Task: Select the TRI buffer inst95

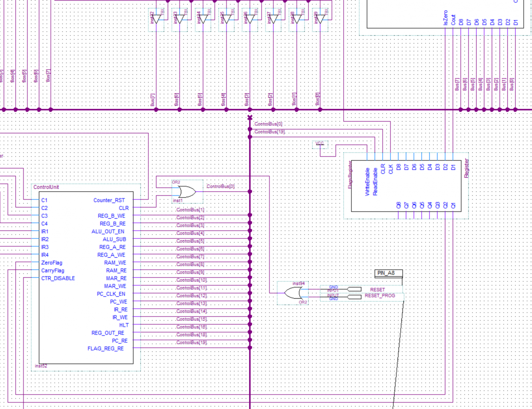Action: pos(227,19)
